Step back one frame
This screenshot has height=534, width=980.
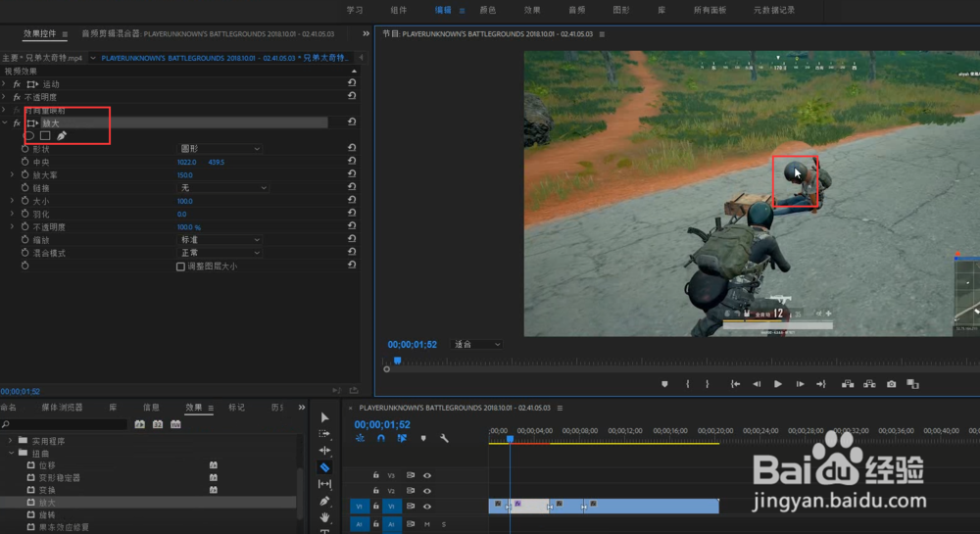coord(757,384)
